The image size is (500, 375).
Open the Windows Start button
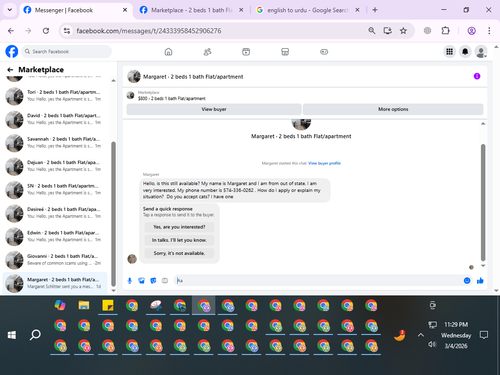tap(12, 335)
